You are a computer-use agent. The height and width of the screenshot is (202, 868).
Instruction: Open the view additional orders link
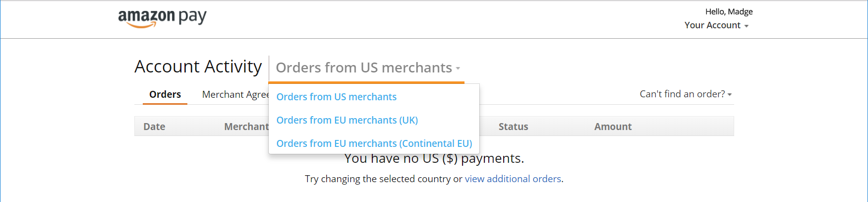point(513,179)
